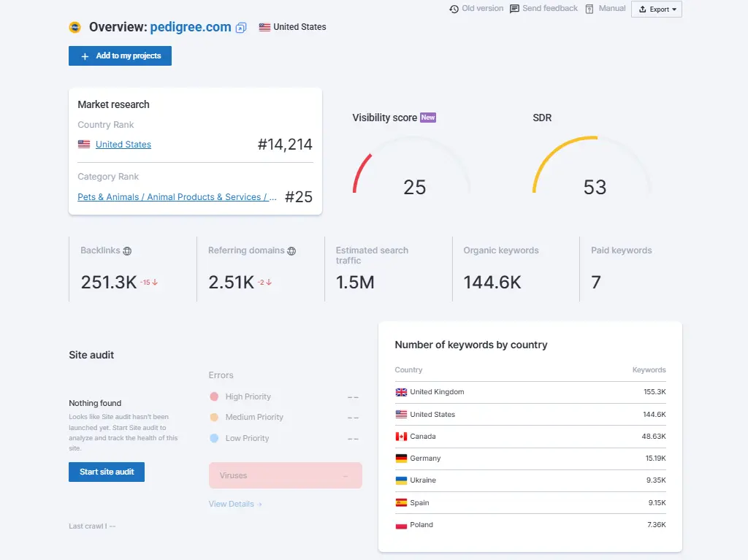Open the pedigree.com domain link

(191, 27)
